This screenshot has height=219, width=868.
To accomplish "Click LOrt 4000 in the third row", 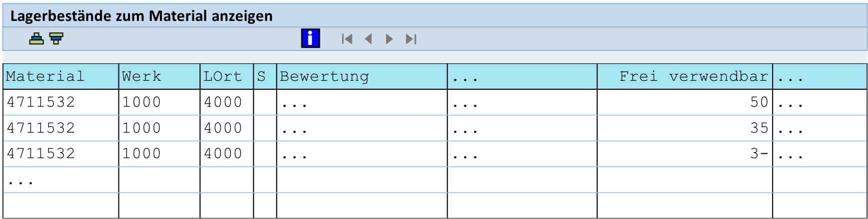I will 223,154.
